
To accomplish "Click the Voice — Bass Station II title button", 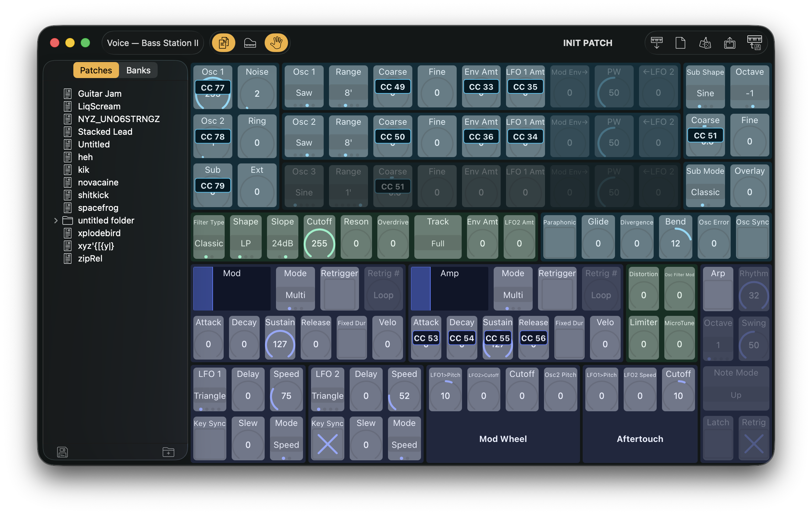I will click(x=152, y=43).
